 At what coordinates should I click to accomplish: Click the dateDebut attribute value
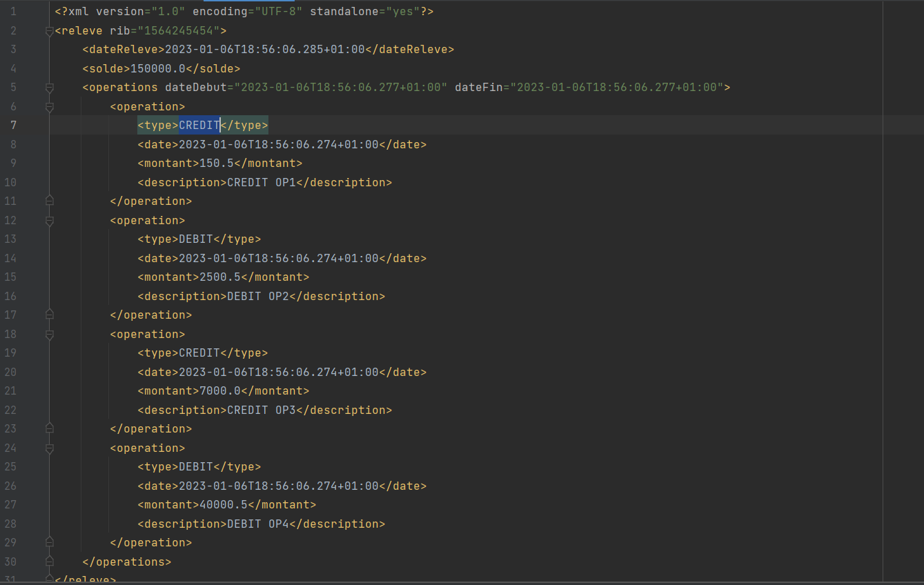click(341, 88)
